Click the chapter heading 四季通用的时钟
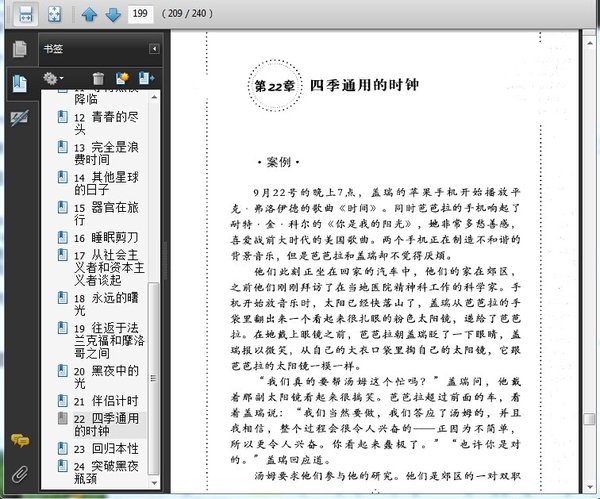This screenshot has height=499, width=600. pos(364,85)
